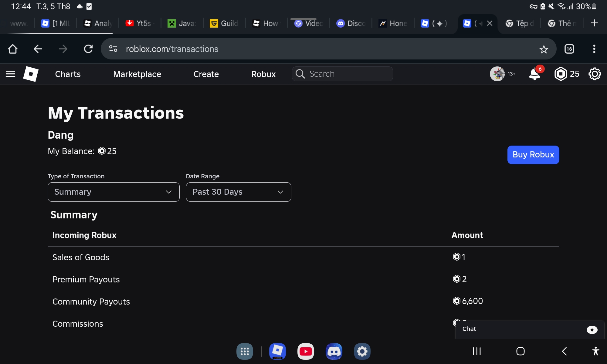Expand the Type of Transaction Summary dropdown
Viewport: 607px width, 364px height.
(114, 192)
